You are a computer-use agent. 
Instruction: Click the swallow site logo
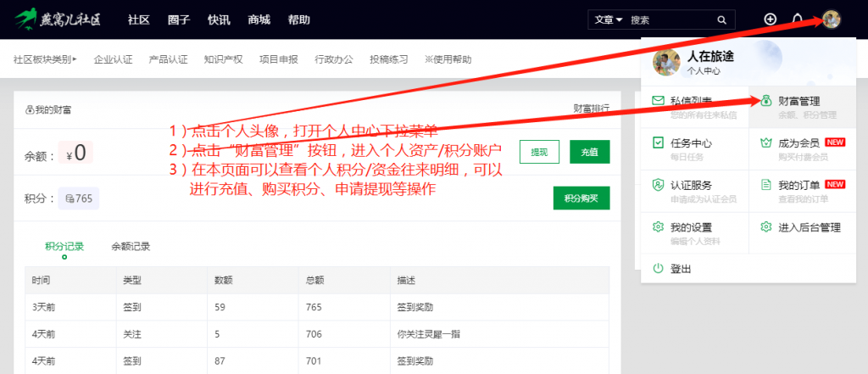pos(58,20)
